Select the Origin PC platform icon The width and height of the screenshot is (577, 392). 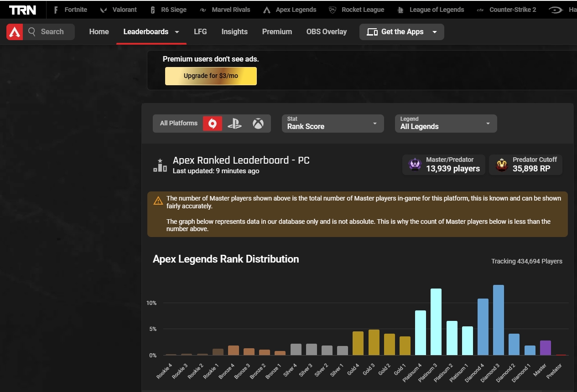click(213, 123)
